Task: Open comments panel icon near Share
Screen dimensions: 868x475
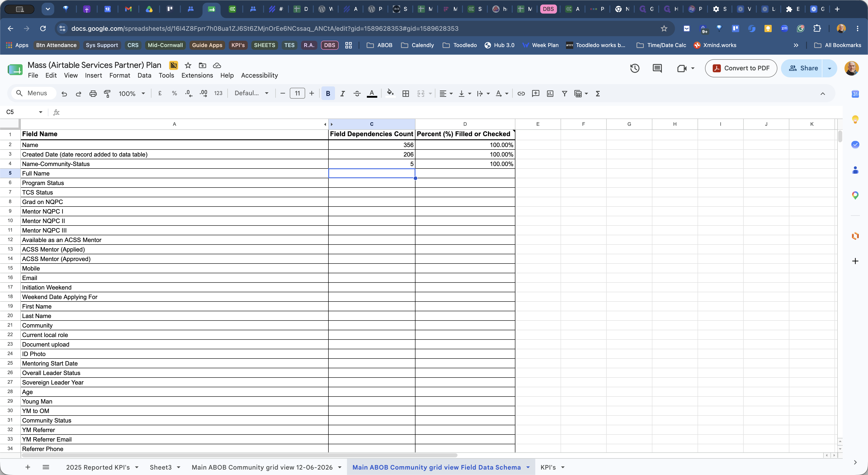Action: (x=657, y=69)
